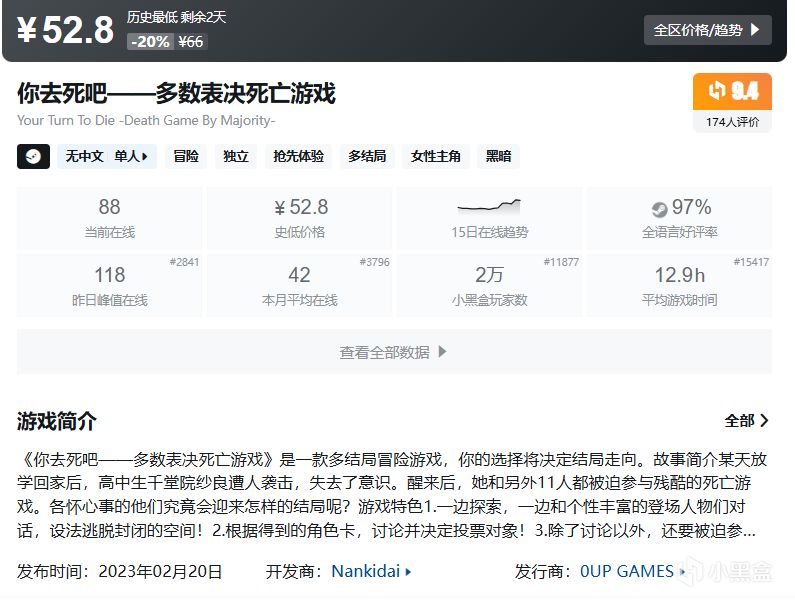Click the -20% discount badge
The height and width of the screenshot is (602, 795).
click(150, 42)
